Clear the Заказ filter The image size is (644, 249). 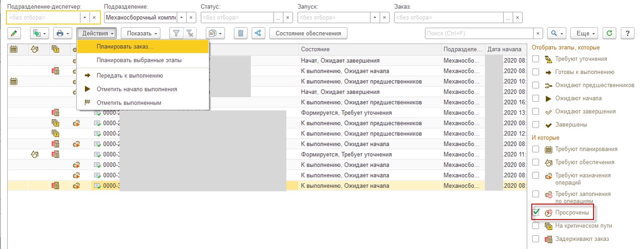tap(518, 17)
